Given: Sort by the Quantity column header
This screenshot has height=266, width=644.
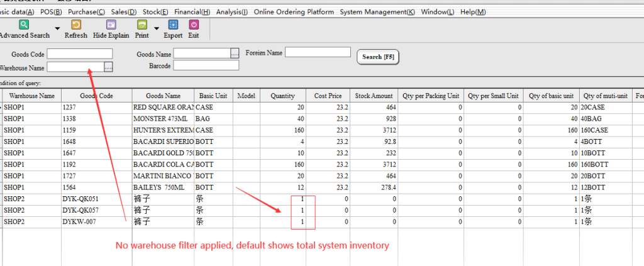Looking at the screenshot, I should pos(282,96).
